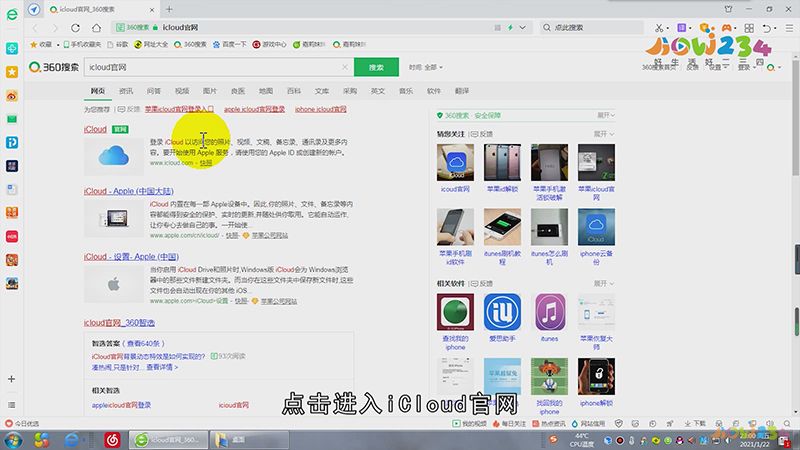Open the 网址大全 bookmark

pyautogui.click(x=151, y=44)
